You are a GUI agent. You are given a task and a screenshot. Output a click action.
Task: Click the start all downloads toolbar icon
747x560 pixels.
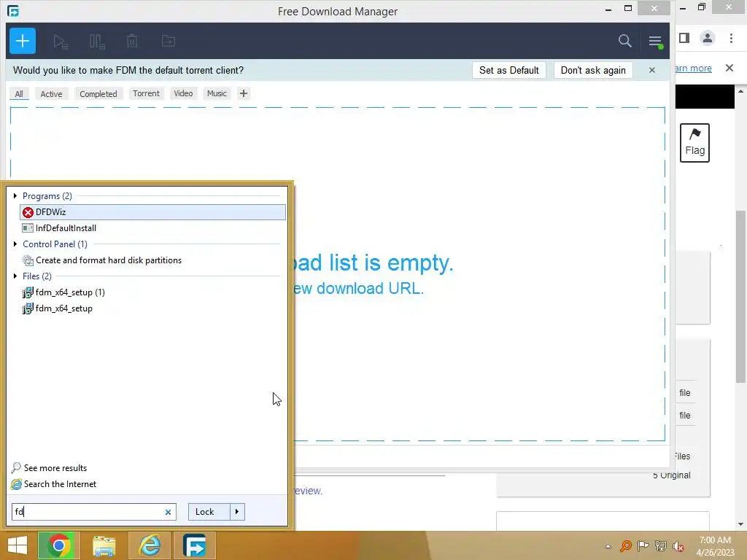pyautogui.click(x=61, y=42)
